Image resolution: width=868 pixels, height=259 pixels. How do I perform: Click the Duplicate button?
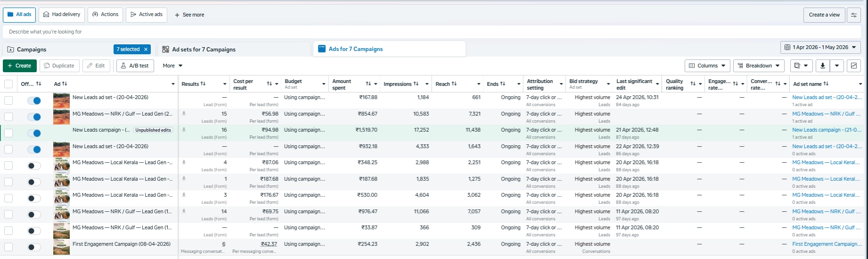59,66
